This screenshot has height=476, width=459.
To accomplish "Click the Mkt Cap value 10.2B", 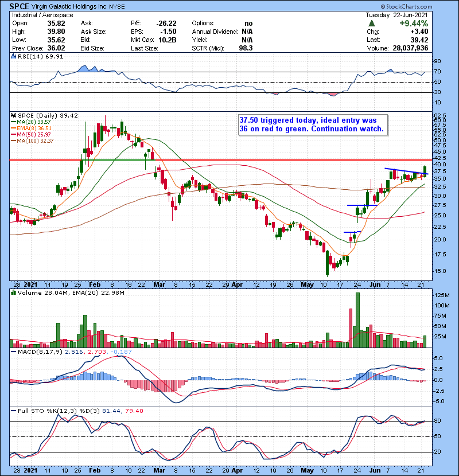I will [168, 40].
